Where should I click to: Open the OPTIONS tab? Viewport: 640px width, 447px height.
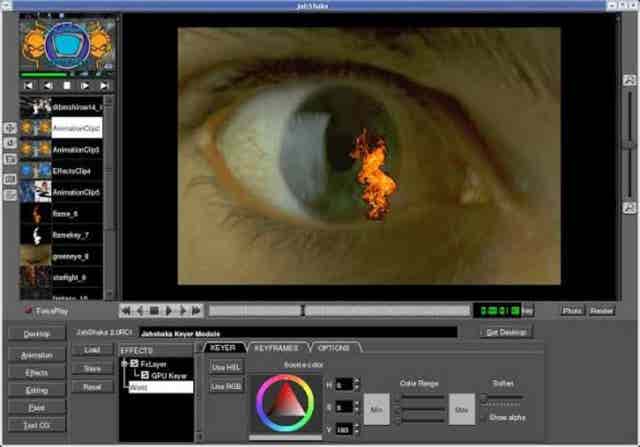pyautogui.click(x=336, y=348)
